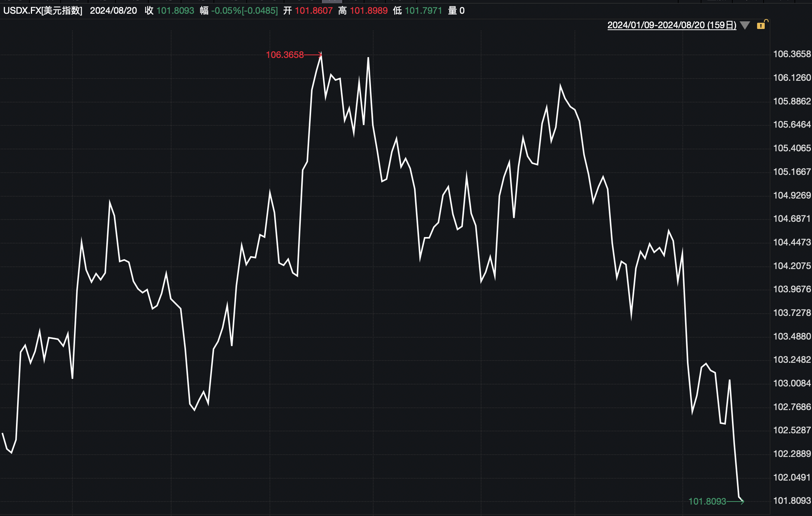Click the 104.6871 price axis label
This screenshot has width=812, height=516.
(x=791, y=219)
